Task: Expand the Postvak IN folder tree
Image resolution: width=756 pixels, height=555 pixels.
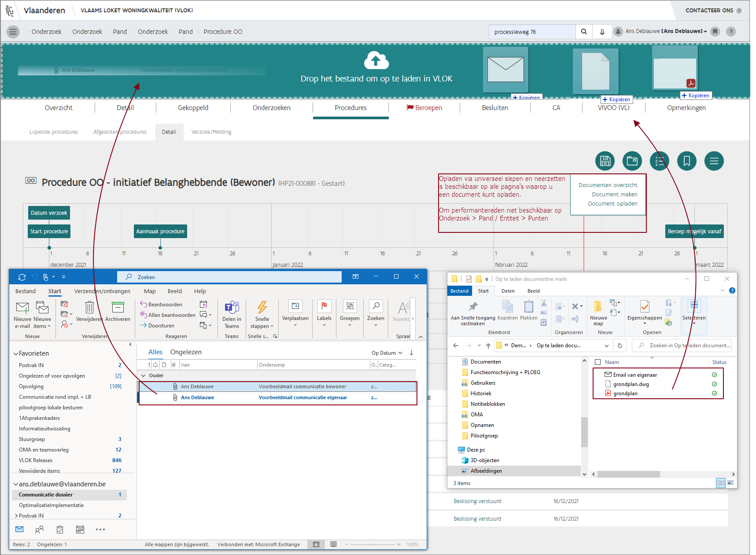Action: tap(16, 516)
